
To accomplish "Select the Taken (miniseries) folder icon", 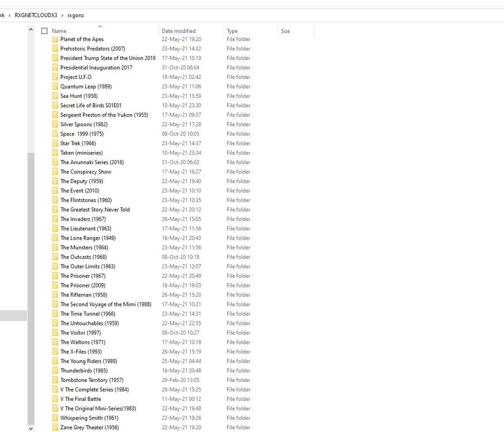I will [x=55, y=153].
